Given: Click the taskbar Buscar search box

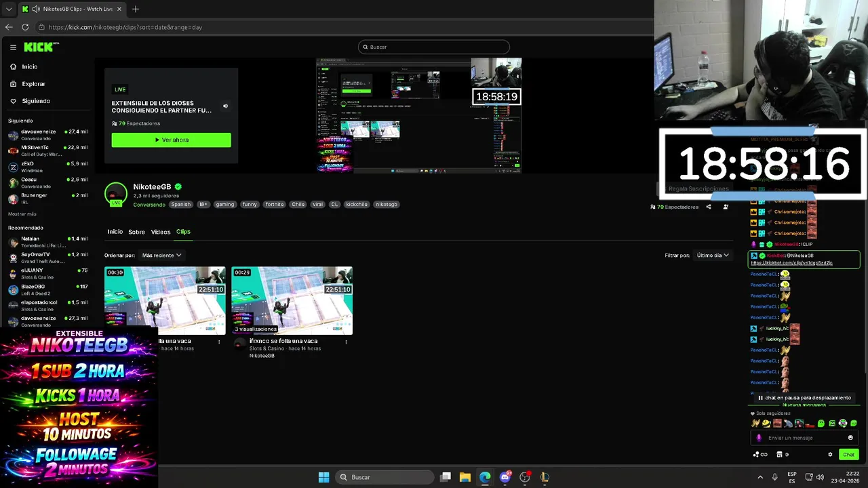Looking at the screenshot, I should [x=384, y=477].
